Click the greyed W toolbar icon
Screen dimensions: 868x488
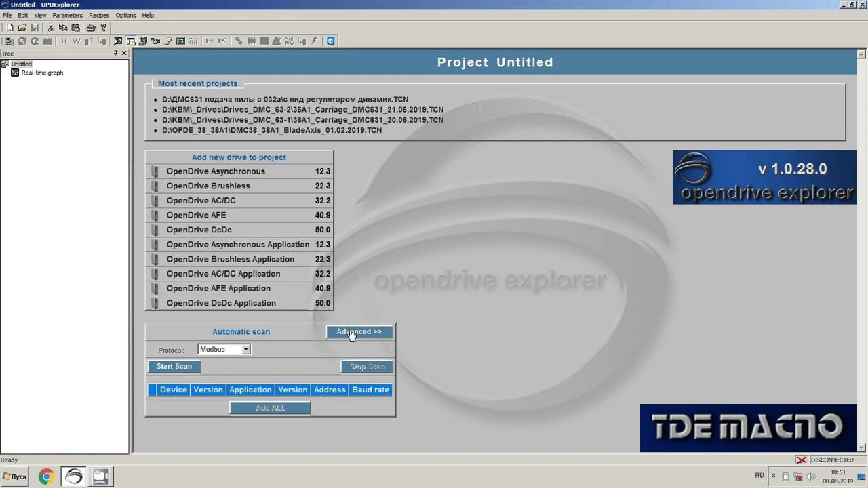click(x=77, y=41)
